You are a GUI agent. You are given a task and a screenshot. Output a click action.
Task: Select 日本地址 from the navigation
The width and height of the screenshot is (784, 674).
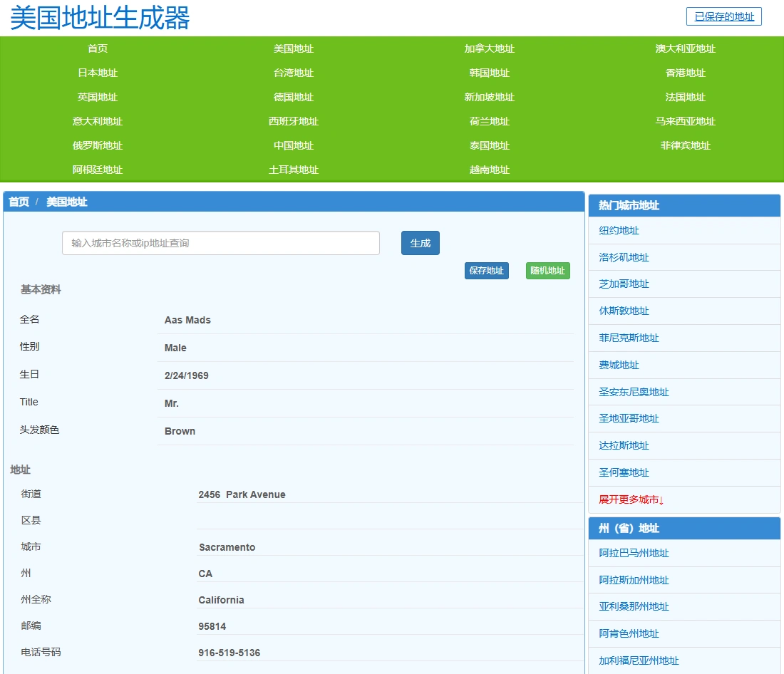98,73
